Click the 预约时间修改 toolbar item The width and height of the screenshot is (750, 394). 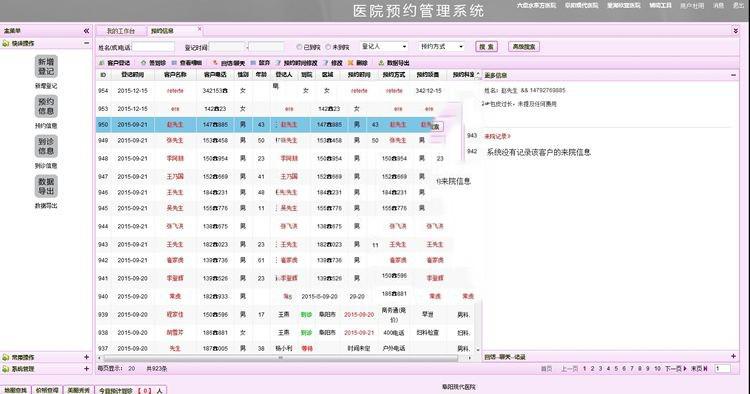click(296, 63)
